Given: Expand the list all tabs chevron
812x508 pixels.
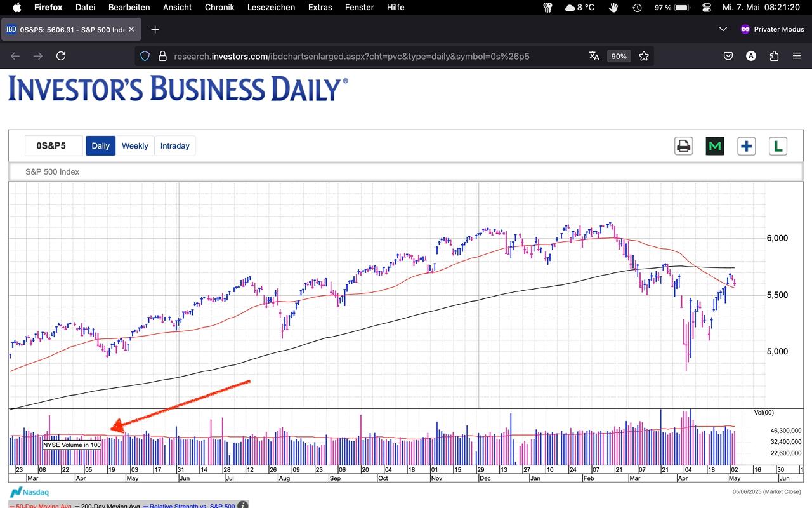Looking at the screenshot, I should point(723,29).
